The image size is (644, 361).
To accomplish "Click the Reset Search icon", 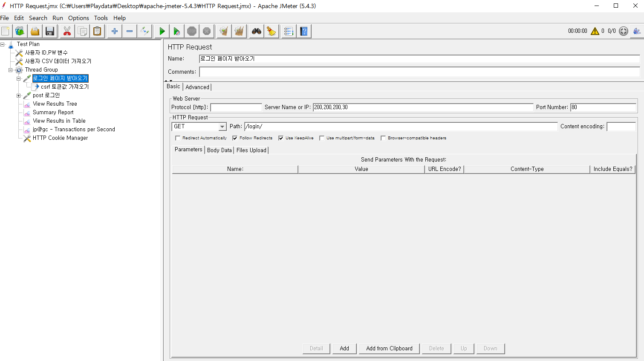I will (271, 31).
